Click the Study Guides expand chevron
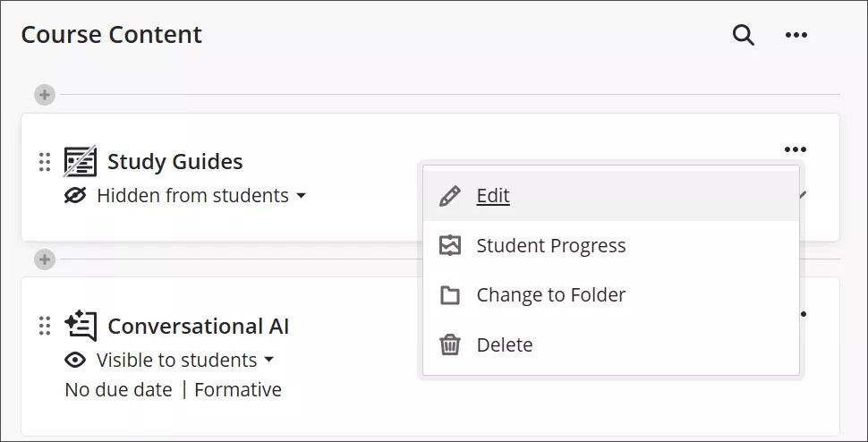Image resolution: width=868 pixels, height=442 pixels. [x=804, y=194]
